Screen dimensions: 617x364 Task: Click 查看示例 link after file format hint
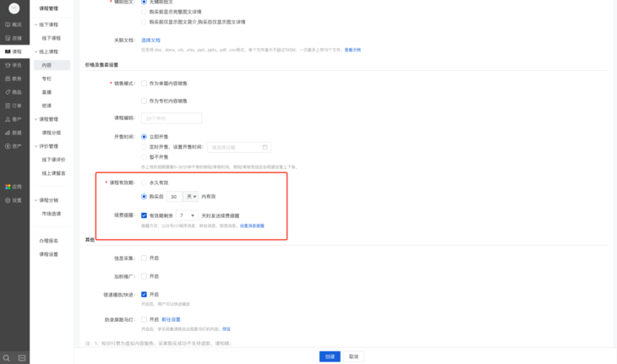pyautogui.click(x=352, y=50)
